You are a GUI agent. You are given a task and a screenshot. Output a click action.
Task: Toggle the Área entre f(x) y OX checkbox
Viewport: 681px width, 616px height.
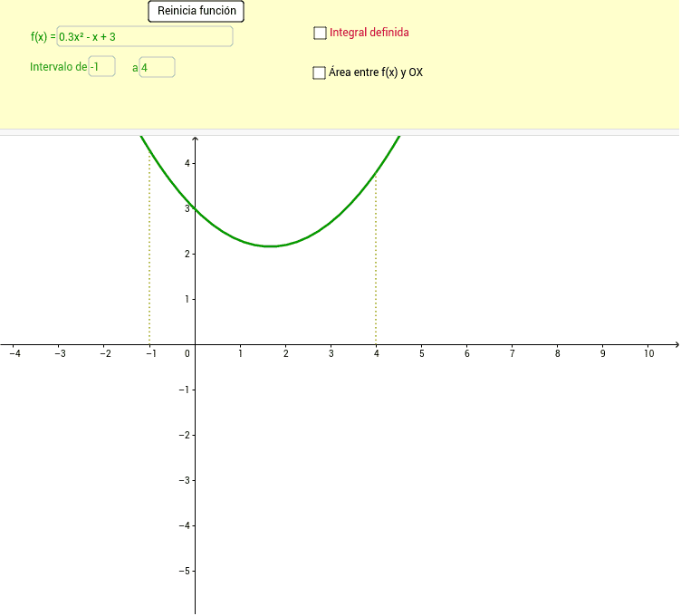(319, 72)
